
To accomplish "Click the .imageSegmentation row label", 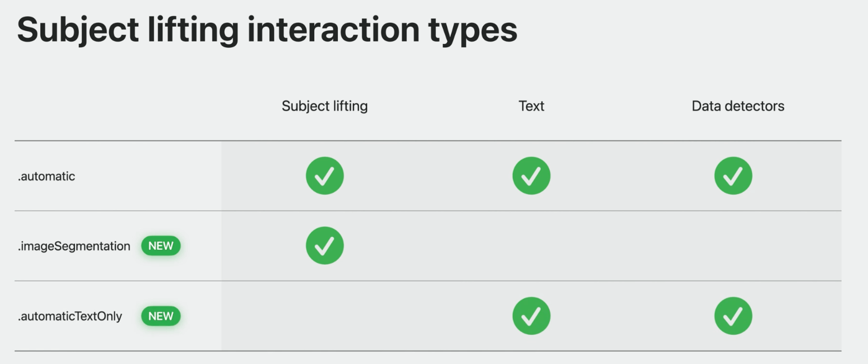I will coord(74,246).
